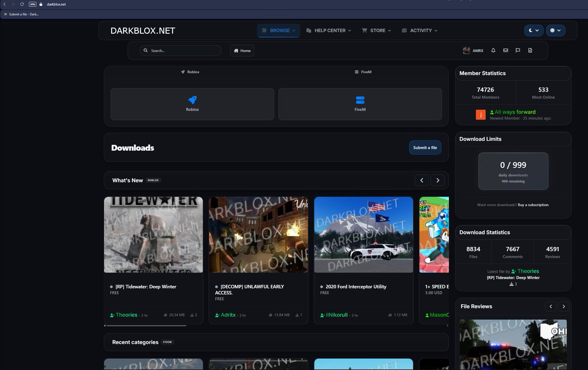Click the FiveM server icon tile
588x370 pixels.
360,104
